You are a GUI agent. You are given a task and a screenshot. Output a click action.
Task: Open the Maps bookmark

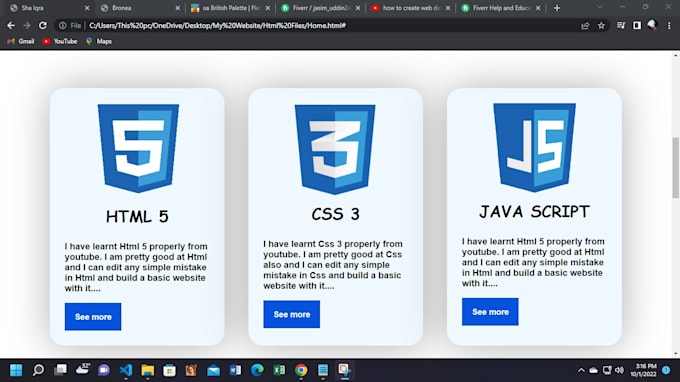[x=99, y=41]
